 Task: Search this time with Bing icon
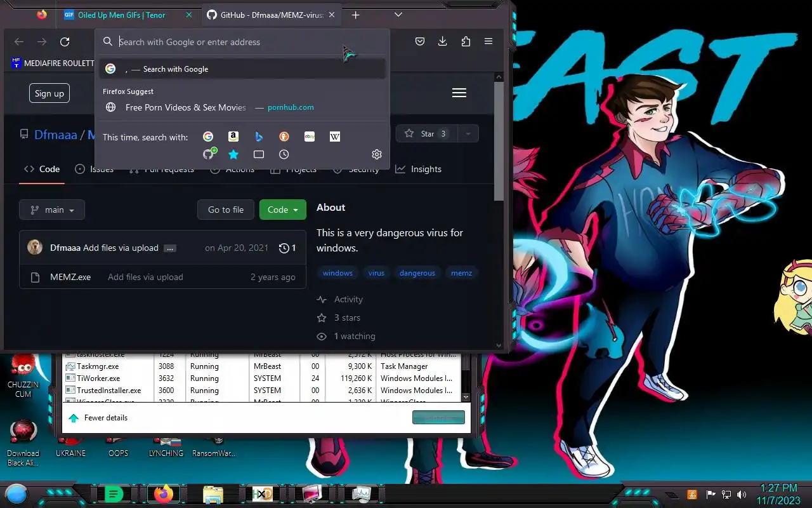point(259,137)
